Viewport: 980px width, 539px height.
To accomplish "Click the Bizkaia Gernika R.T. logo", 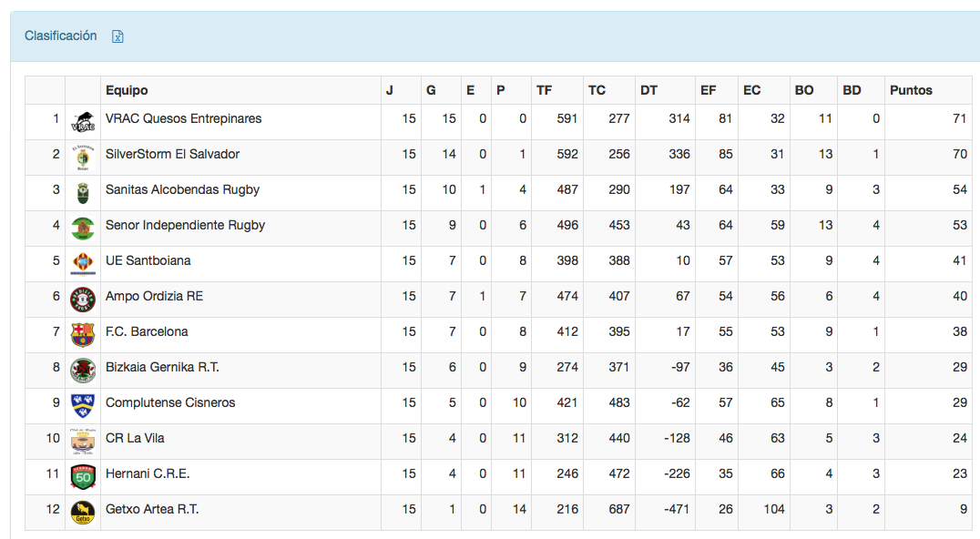I will point(83,371).
